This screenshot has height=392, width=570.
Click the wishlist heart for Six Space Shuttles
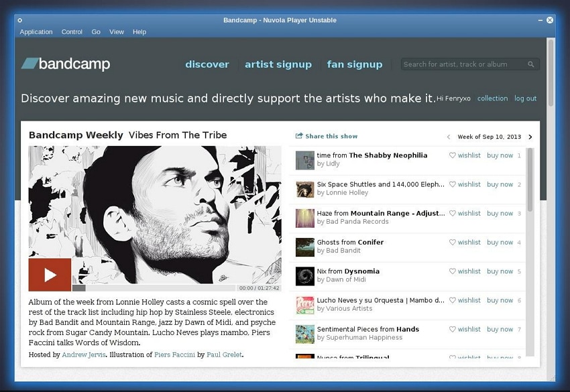coord(452,184)
